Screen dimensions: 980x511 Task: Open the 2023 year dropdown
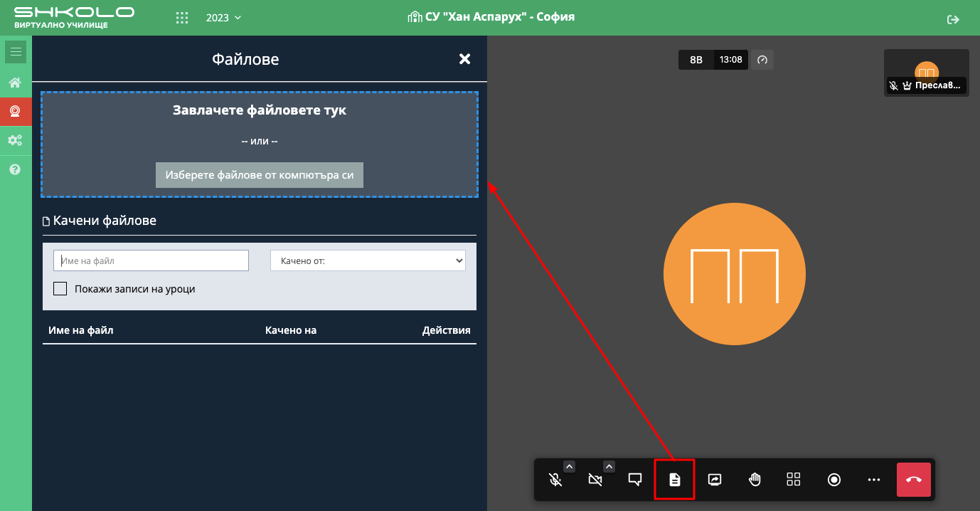[223, 18]
